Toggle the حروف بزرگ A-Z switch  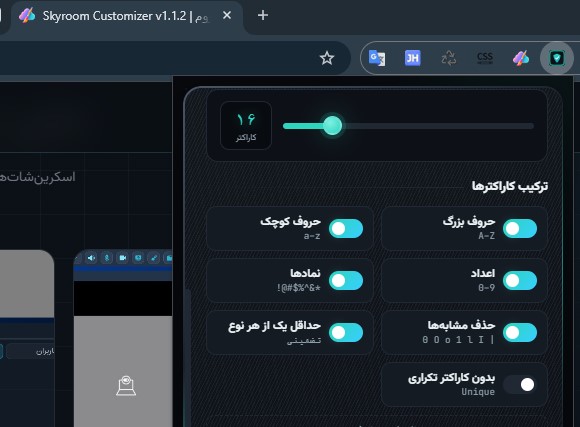click(x=519, y=228)
